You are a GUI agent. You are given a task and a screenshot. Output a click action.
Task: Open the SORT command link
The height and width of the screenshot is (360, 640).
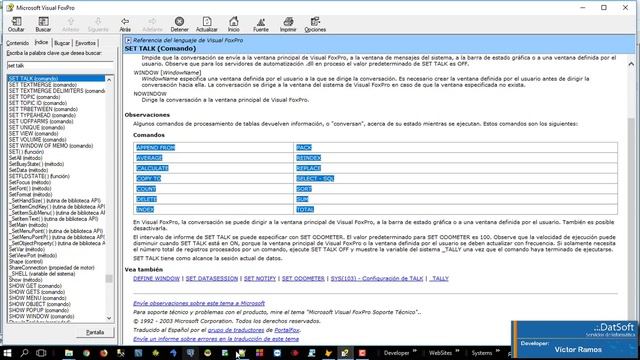click(304, 189)
